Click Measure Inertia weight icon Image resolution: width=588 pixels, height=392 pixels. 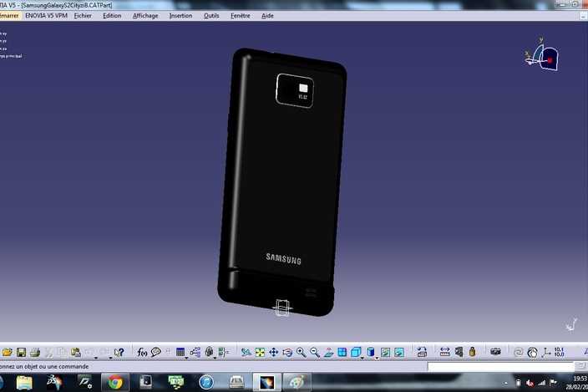coord(472,352)
